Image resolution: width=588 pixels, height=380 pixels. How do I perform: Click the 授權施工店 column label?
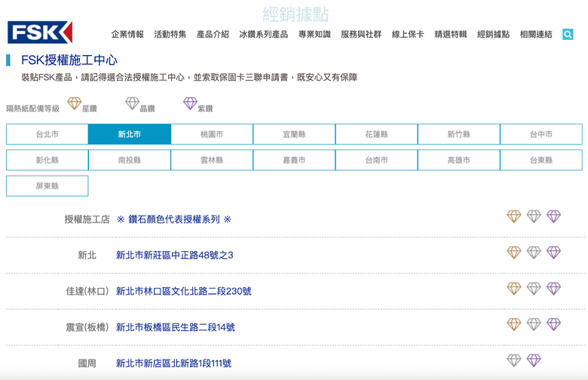pyautogui.click(x=87, y=219)
